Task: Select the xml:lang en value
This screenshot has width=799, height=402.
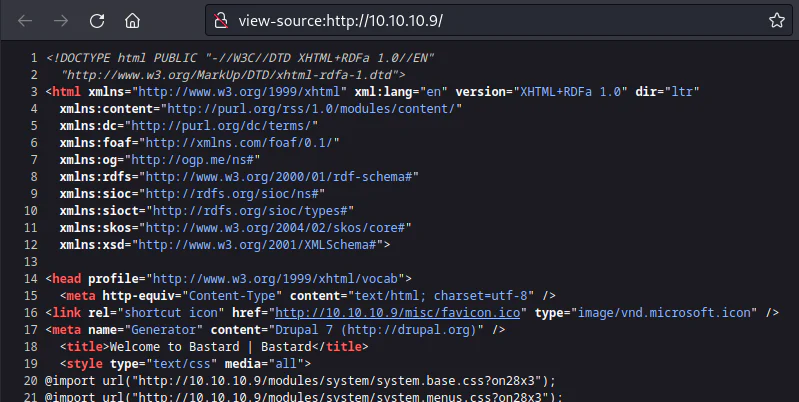Action: click(433, 92)
